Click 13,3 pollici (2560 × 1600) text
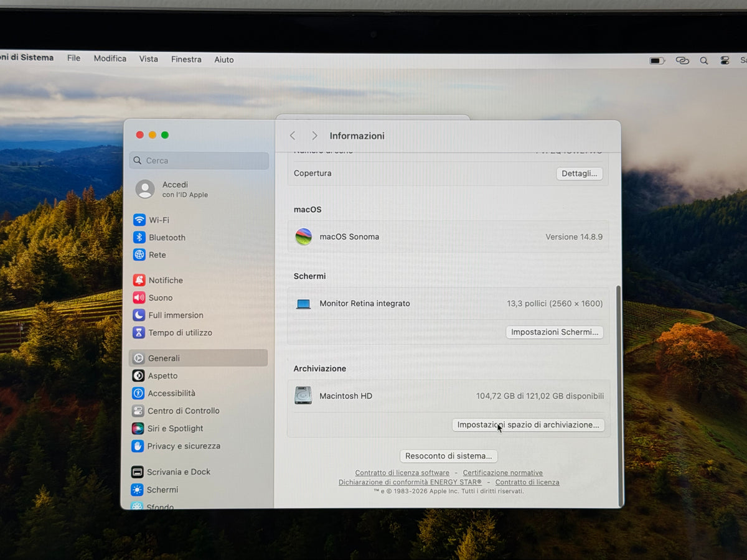The image size is (747, 560). pyautogui.click(x=555, y=304)
